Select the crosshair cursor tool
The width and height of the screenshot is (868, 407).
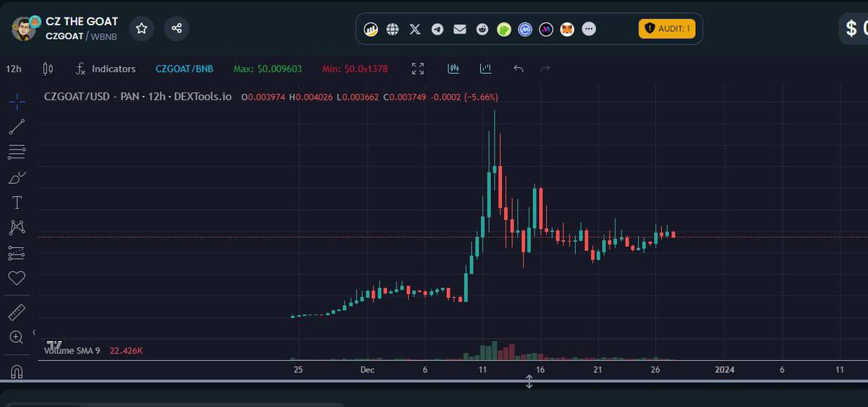[x=17, y=102]
